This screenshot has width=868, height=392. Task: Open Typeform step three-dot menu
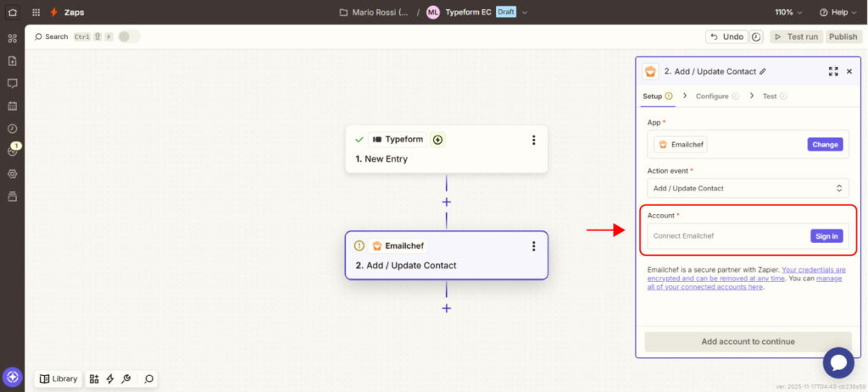pos(534,140)
